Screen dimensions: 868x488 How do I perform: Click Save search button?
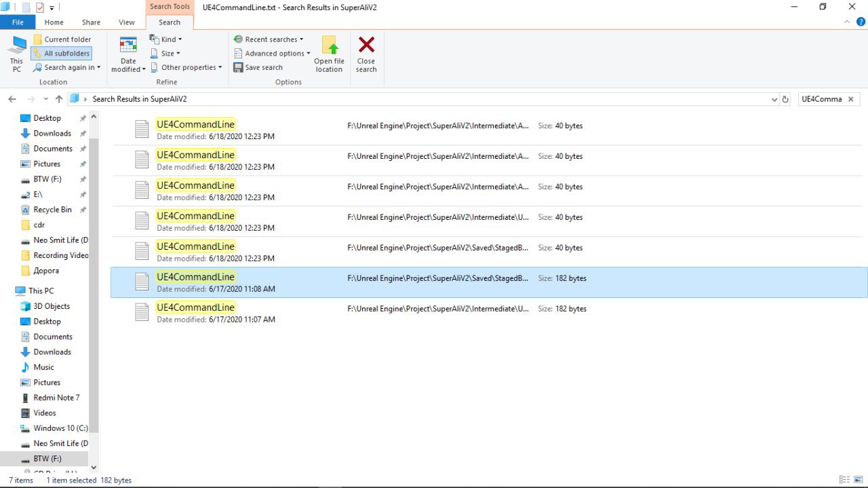pos(258,67)
